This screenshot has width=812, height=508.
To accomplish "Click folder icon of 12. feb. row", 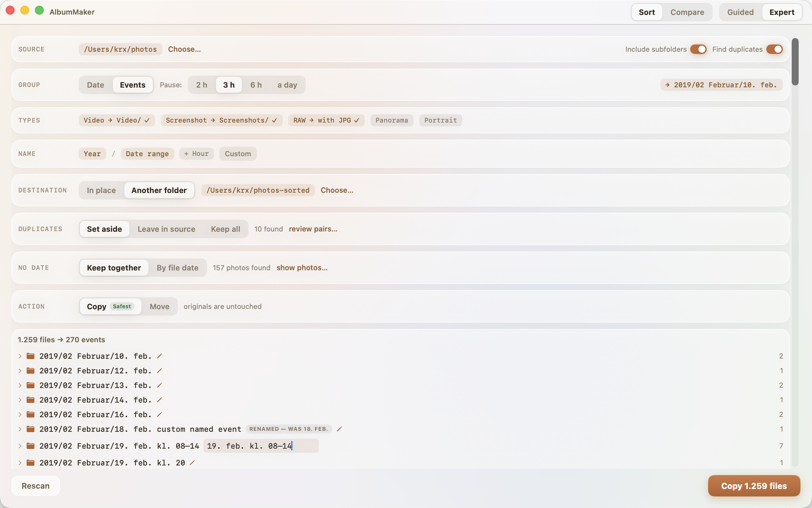I will coord(30,370).
